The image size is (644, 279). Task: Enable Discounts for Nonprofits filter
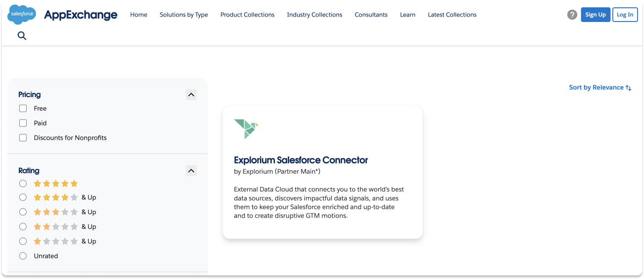(23, 137)
